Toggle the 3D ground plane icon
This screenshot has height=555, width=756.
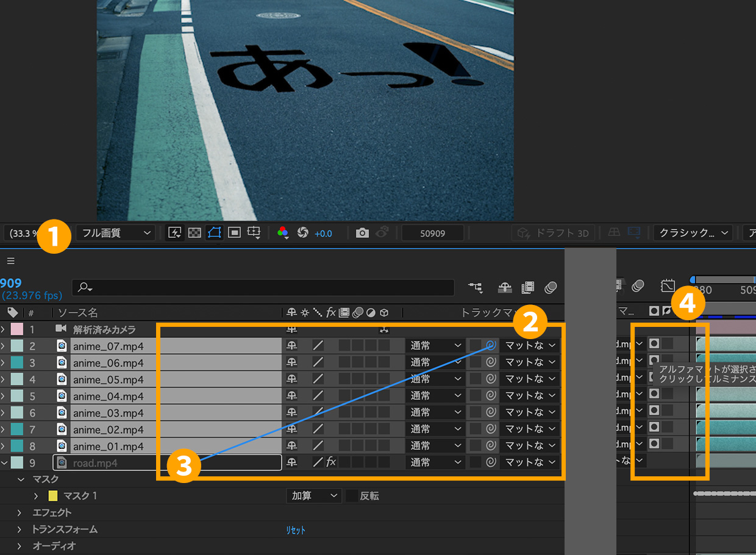click(x=615, y=232)
